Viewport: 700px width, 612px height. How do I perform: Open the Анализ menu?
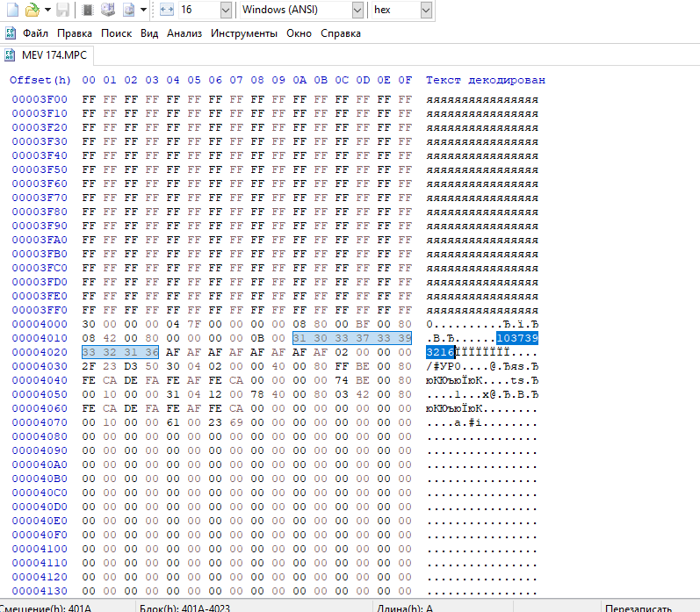click(x=184, y=33)
